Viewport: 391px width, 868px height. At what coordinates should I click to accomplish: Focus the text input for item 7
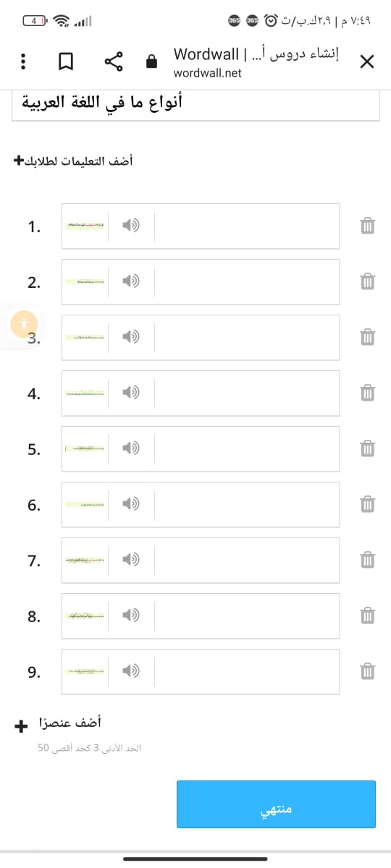(247, 560)
